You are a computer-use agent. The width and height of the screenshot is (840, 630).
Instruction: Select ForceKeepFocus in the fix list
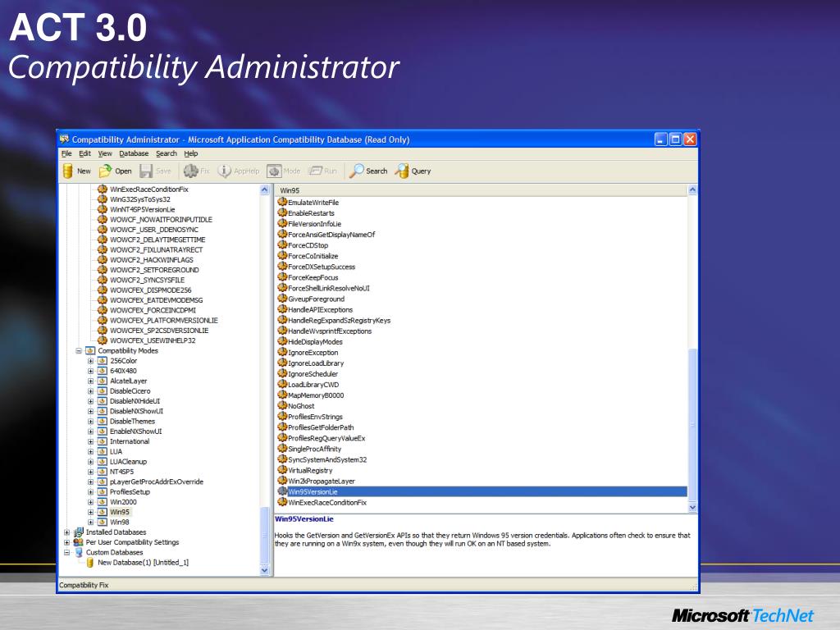313,277
